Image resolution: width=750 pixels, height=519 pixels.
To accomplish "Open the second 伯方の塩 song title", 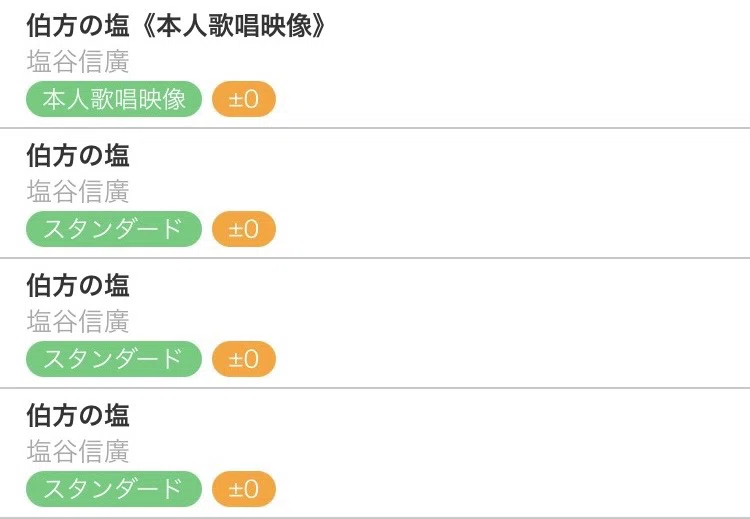I will 78,155.
